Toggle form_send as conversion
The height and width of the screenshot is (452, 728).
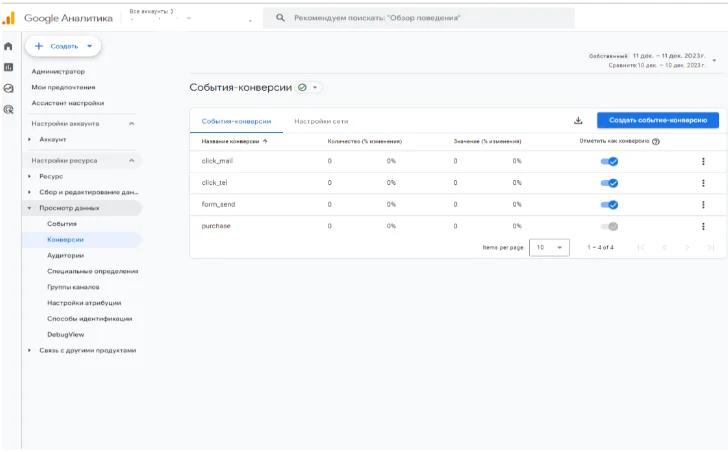610,205
